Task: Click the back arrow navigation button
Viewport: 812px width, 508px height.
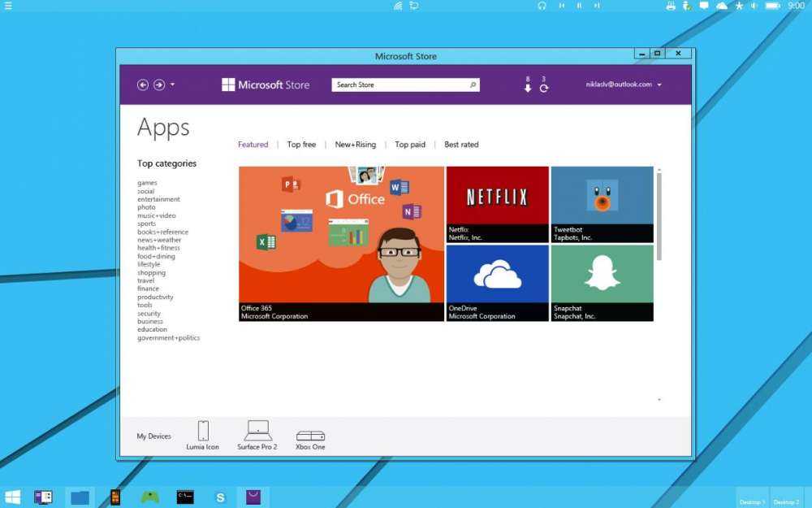Action: 143,85
